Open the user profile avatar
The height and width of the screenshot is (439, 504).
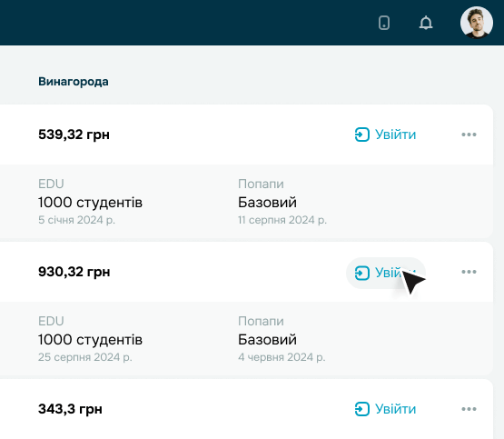click(x=477, y=23)
